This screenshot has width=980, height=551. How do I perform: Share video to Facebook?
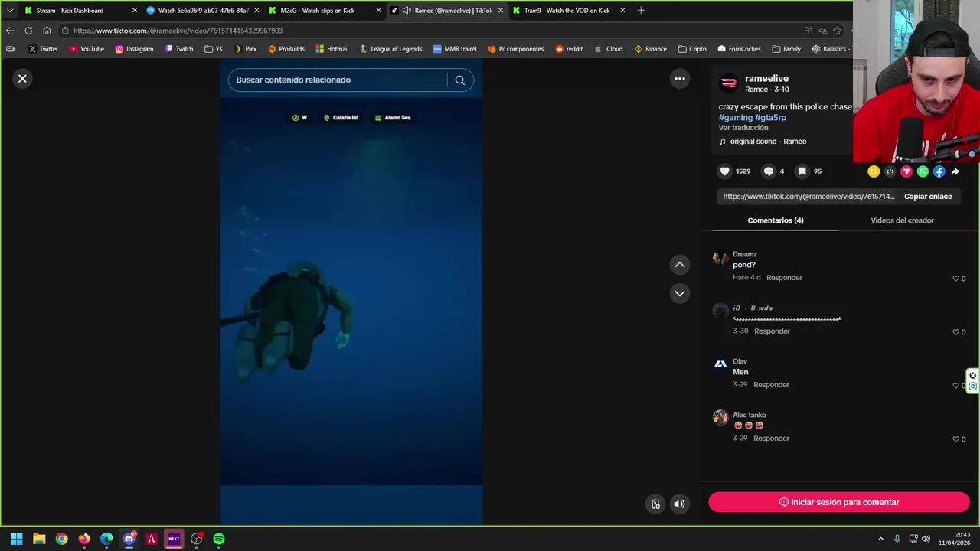[939, 171]
